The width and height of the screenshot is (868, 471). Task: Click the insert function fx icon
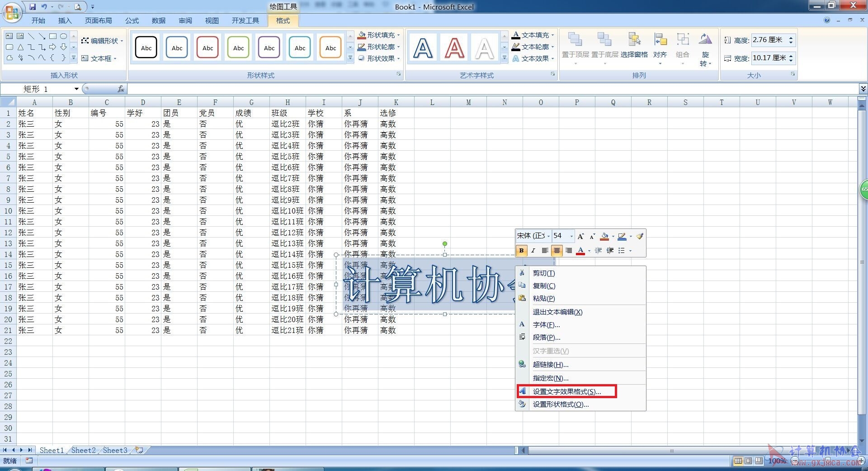point(121,89)
